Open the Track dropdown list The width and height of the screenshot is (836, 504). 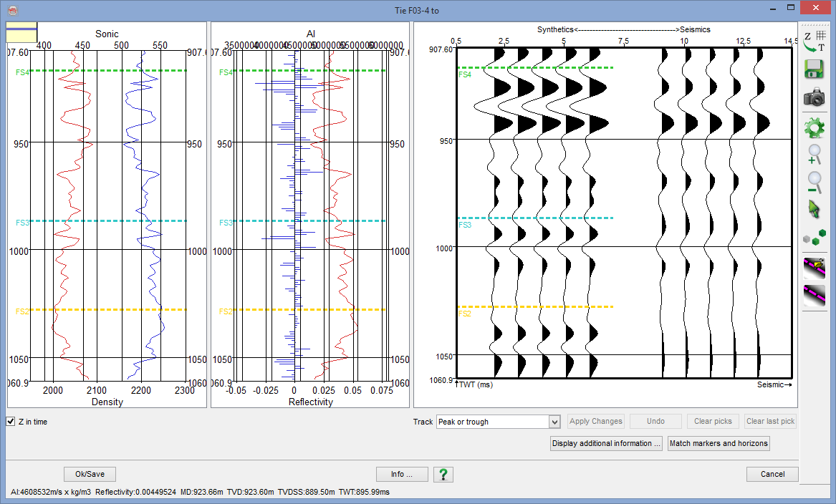(554, 422)
